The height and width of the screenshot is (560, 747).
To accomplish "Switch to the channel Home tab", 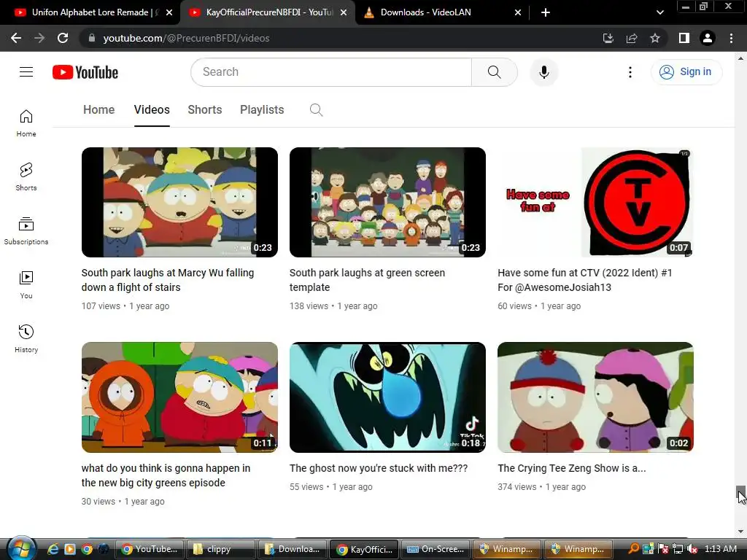I will 98,109.
